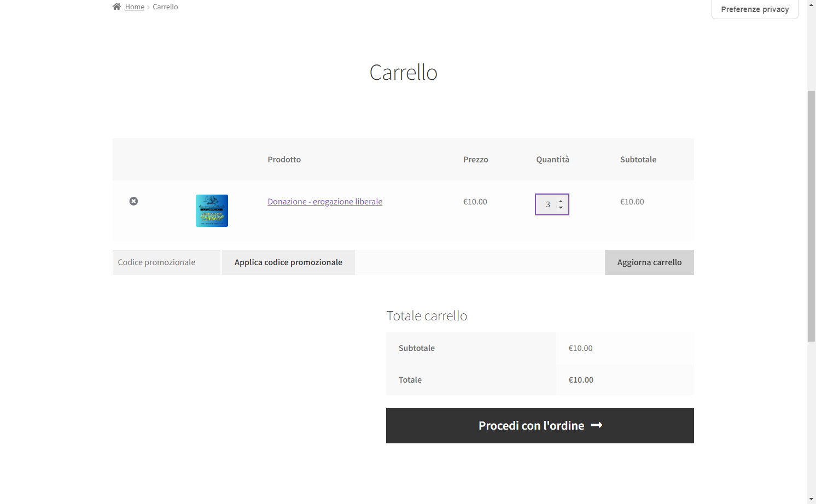Remove the donation item from the cart
Viewport: 816px width, 504px height.
tap(133, 201)
